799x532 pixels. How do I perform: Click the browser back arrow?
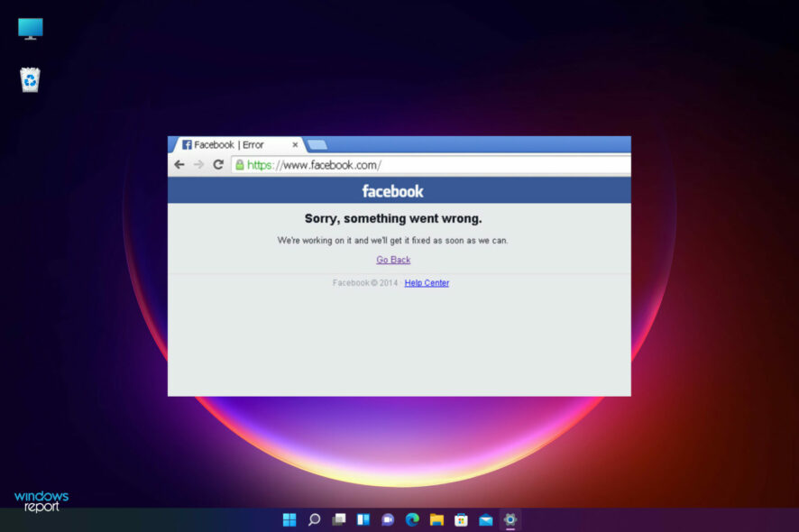179,164
